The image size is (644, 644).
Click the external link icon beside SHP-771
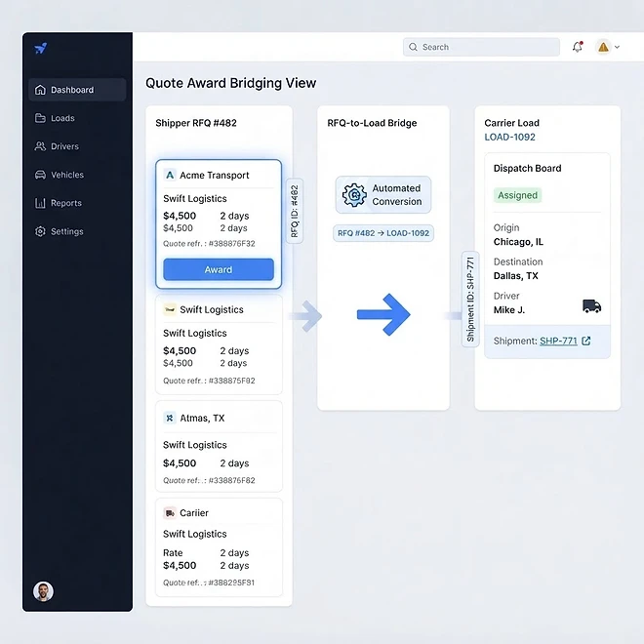586,341
